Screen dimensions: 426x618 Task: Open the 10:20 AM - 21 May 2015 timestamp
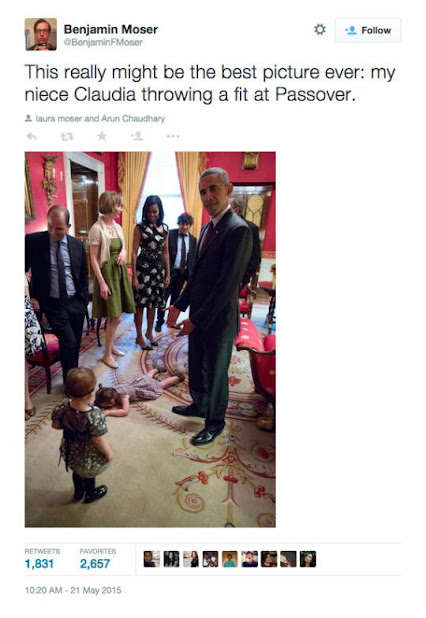73,590
